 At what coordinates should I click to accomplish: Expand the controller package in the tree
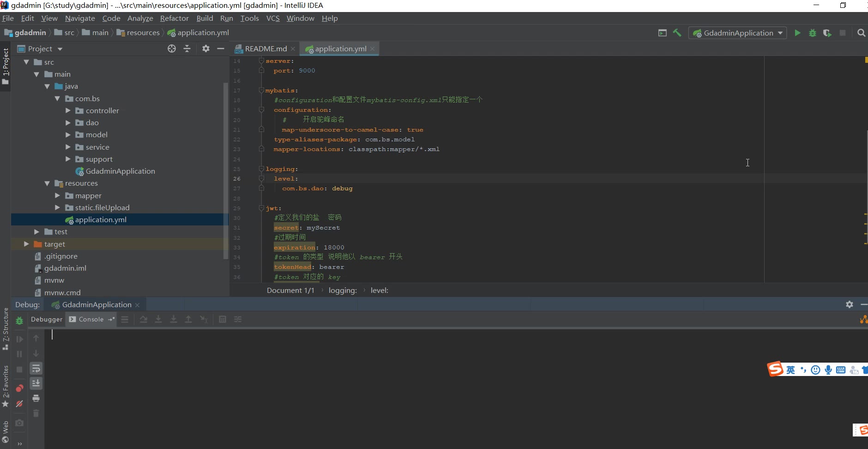[68, 110]
